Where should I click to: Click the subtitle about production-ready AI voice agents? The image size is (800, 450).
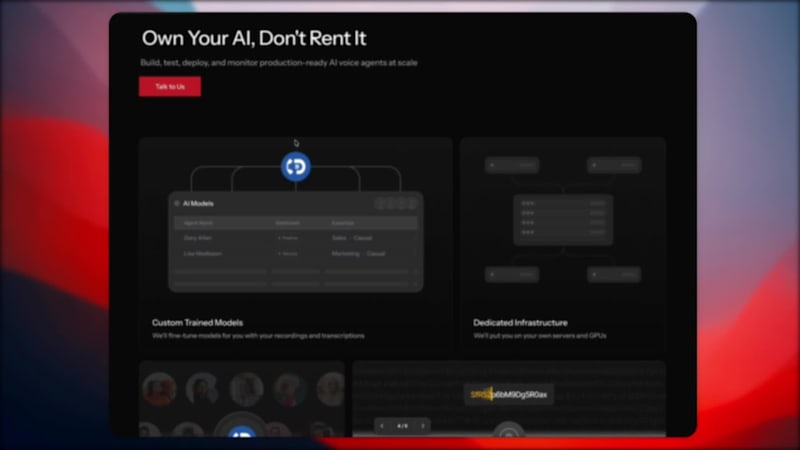[279, 63]
